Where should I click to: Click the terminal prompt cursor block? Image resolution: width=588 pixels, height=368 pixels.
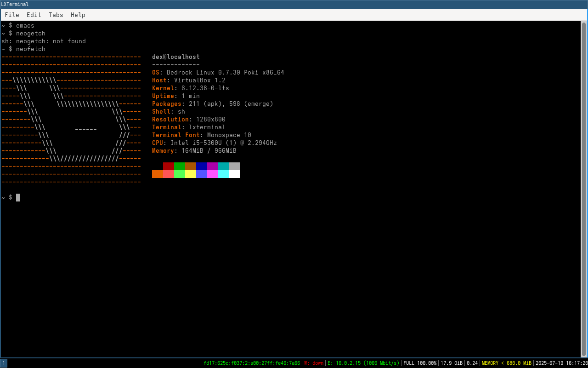click(x=18, y=197)
